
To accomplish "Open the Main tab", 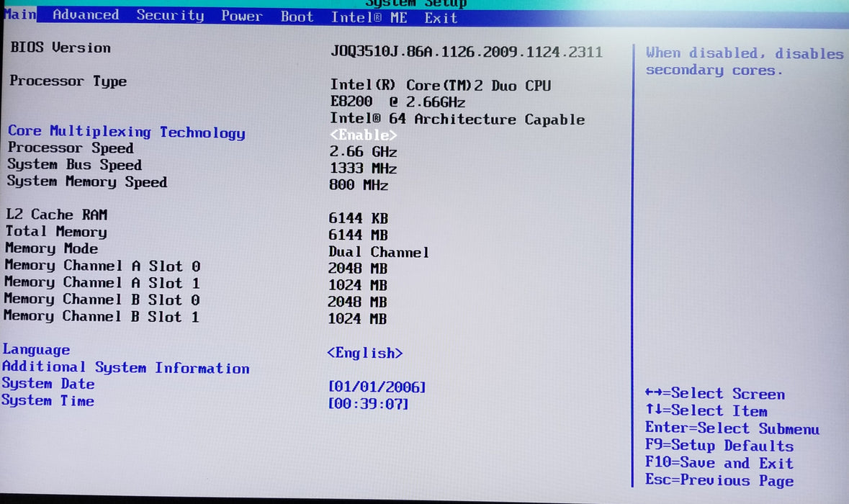I will click(x=19, y=14).
